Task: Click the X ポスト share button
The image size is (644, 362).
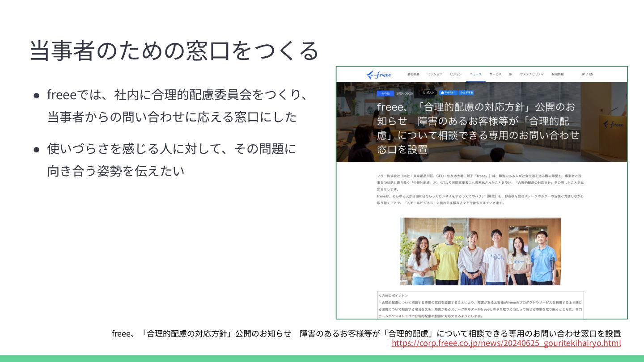Action: point(428,93)
